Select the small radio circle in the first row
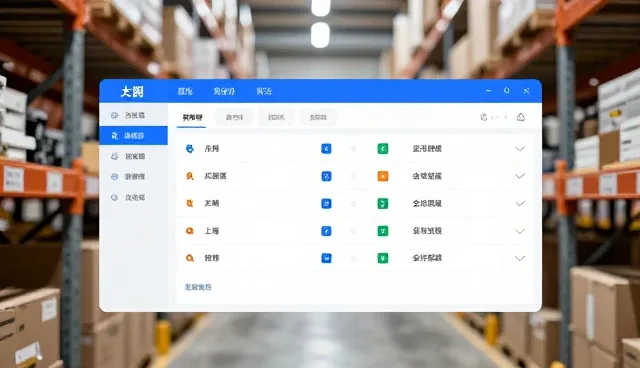This screenshot has width=640, height=368. 353,149
